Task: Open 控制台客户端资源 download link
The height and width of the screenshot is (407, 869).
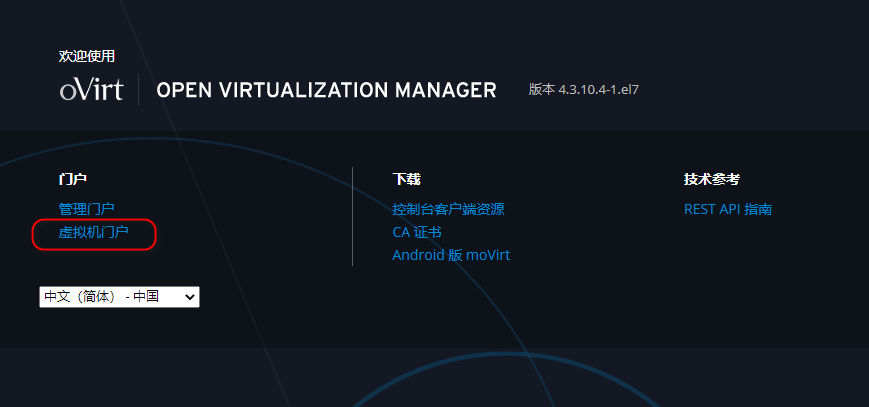Action: pyautogui.click(x=448, y=209)
